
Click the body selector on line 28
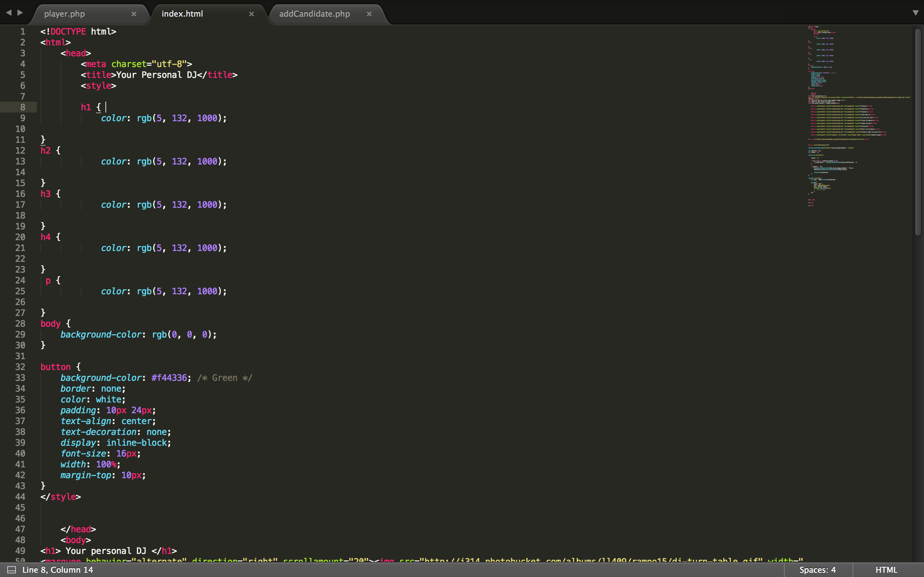point(50,323)
